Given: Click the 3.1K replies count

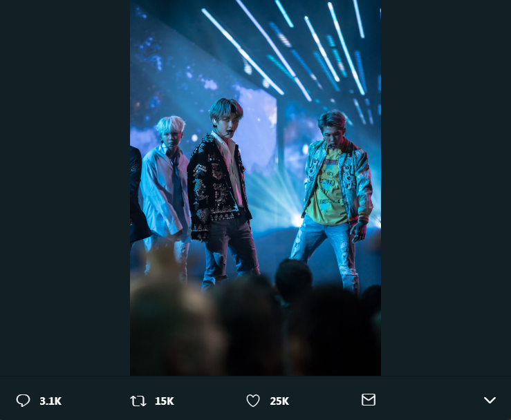Looking at the screenshot, I should click(x=50, y=401).
